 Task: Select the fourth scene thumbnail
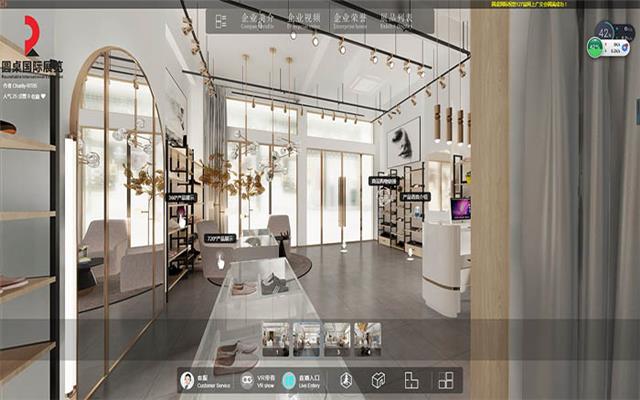coord(367,338)
